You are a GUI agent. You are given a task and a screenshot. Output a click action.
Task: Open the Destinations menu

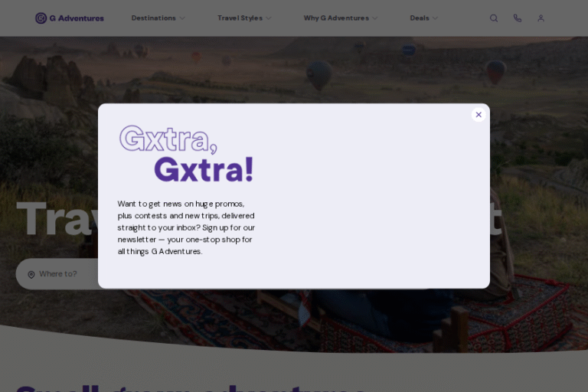click(153, 18)
